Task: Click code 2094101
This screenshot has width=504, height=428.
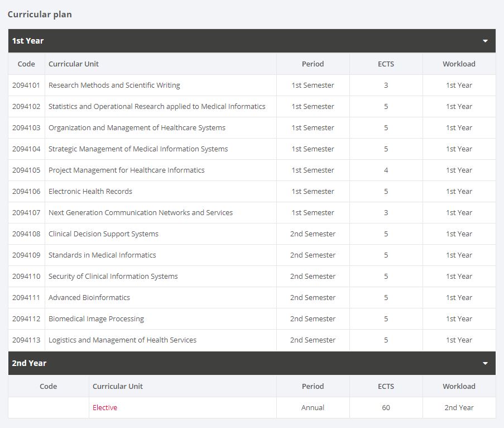Action: [x=26, y=85]
